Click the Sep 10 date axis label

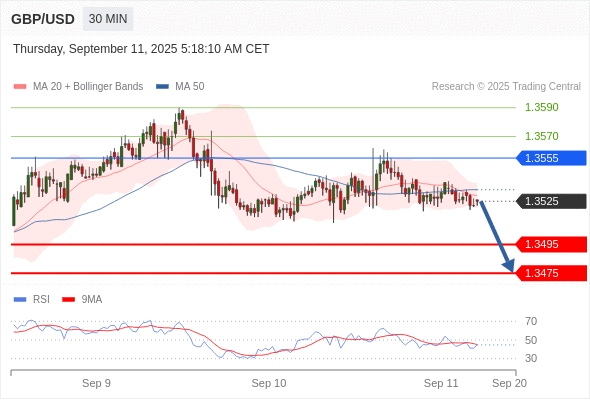[269, 383]
